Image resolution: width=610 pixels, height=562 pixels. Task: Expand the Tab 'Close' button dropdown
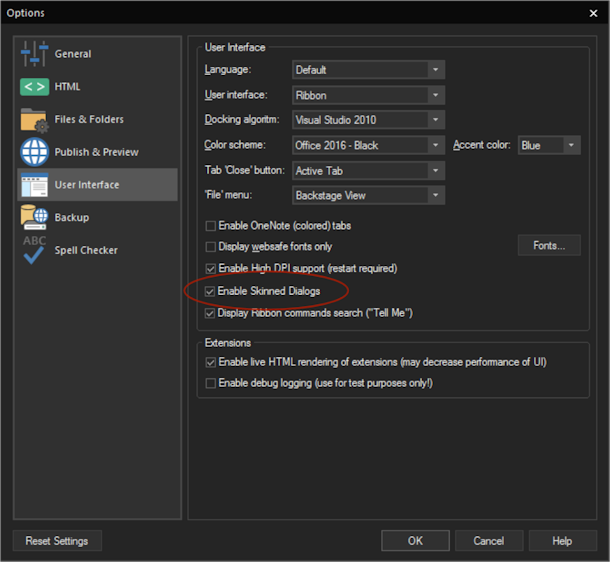368,171
